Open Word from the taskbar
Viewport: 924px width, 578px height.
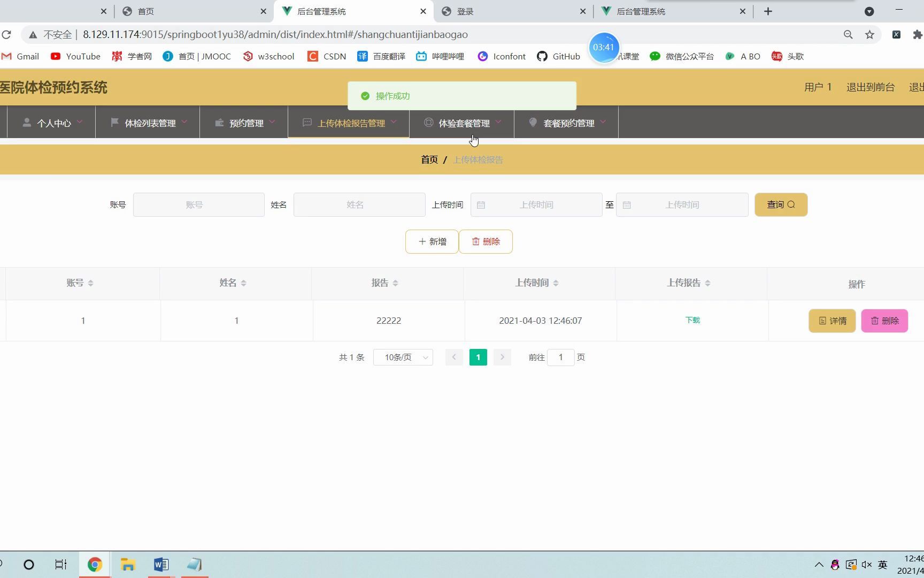coord(161,565)
